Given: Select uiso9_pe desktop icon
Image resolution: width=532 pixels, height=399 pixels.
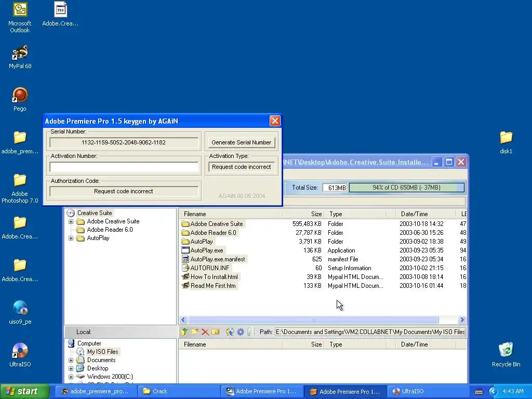Looking at the screenshot, I should pos(20,312).
